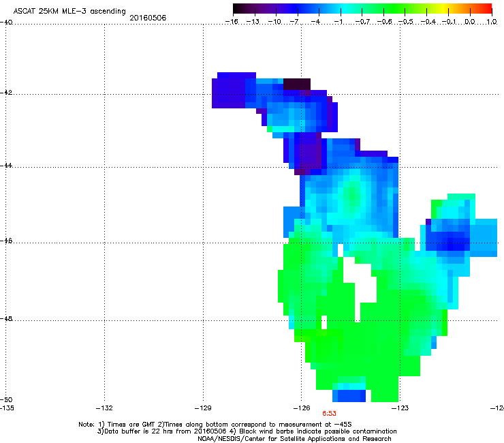Viewport: 504px width, 443px height.
Task: Click the plot title 'ASCAT 25KM MLE-3 ascending'
Action: click(69, 12)
